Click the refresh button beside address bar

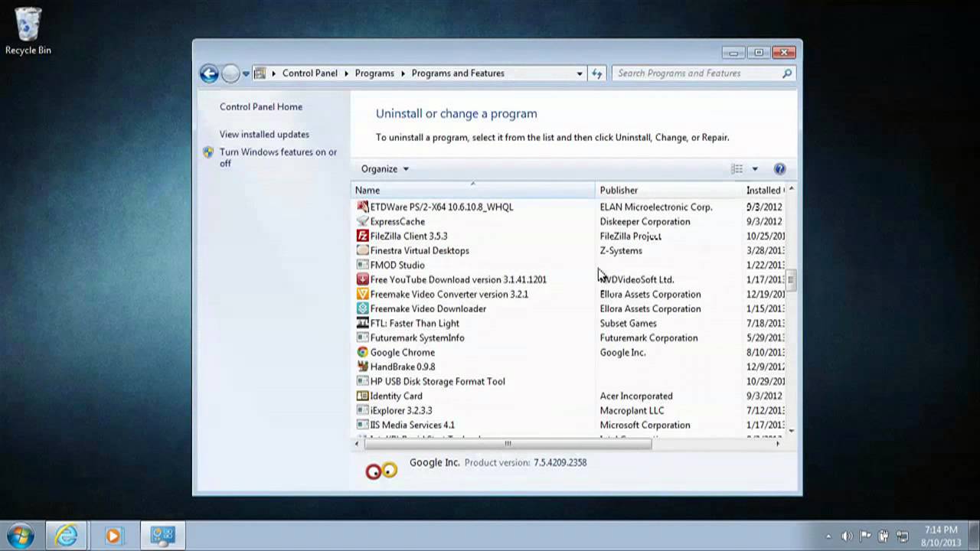tap(597, 73)
